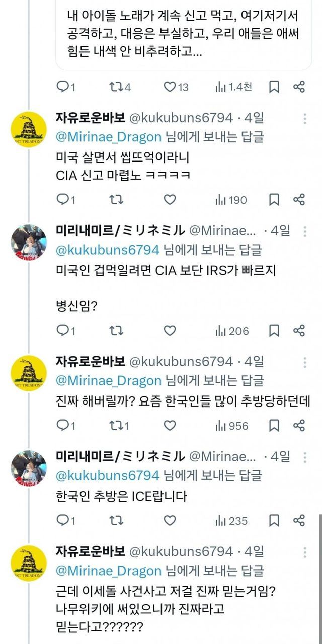View analytics showing 235 views
The image size is (322, 644).
pos(231,520)
